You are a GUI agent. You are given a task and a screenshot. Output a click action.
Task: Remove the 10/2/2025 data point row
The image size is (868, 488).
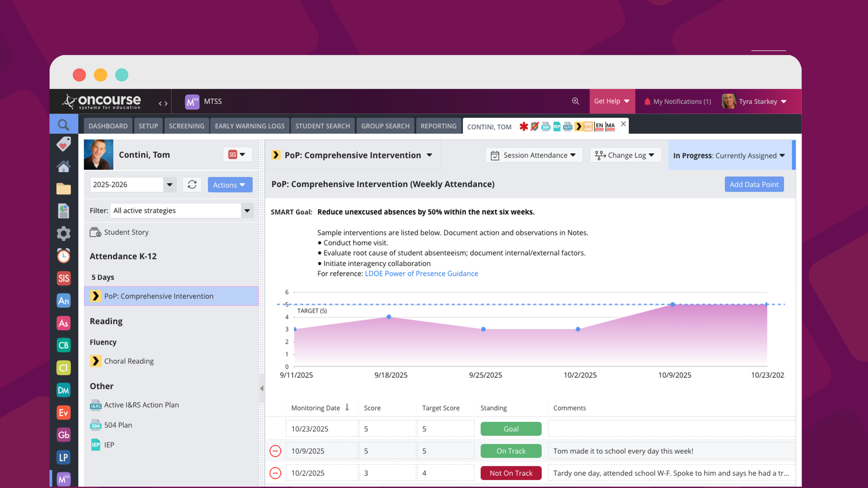coord(275,473)
